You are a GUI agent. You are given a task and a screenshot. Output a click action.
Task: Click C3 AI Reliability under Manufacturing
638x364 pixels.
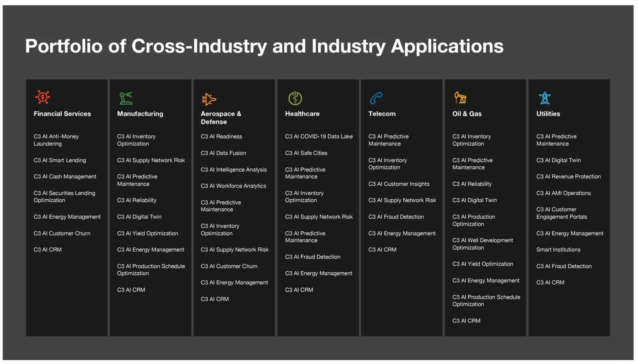coord(137,200)
